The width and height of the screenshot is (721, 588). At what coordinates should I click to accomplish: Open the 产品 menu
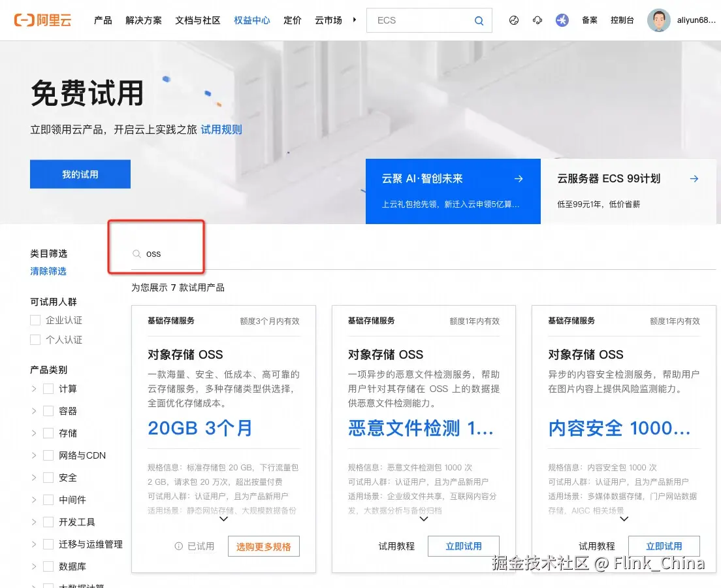point(103,20)
